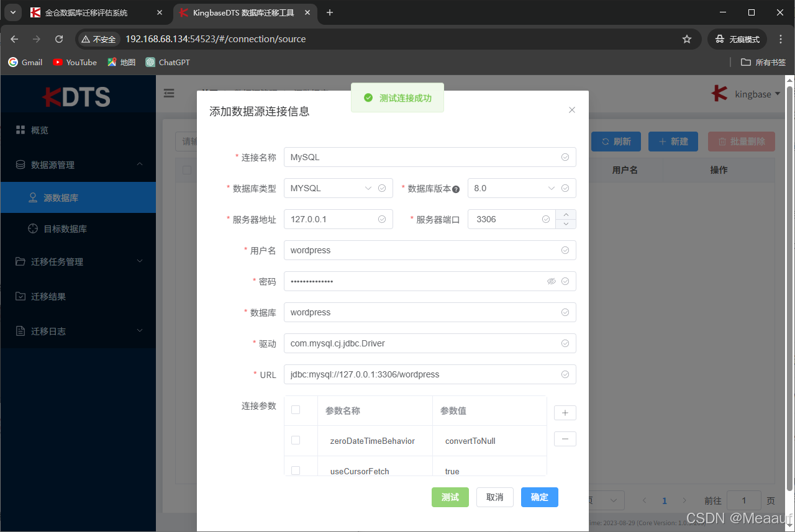Remove connection parameter with minus button
Image resolution: width=795 pixels, height=532 pixels.
[565, 439]
